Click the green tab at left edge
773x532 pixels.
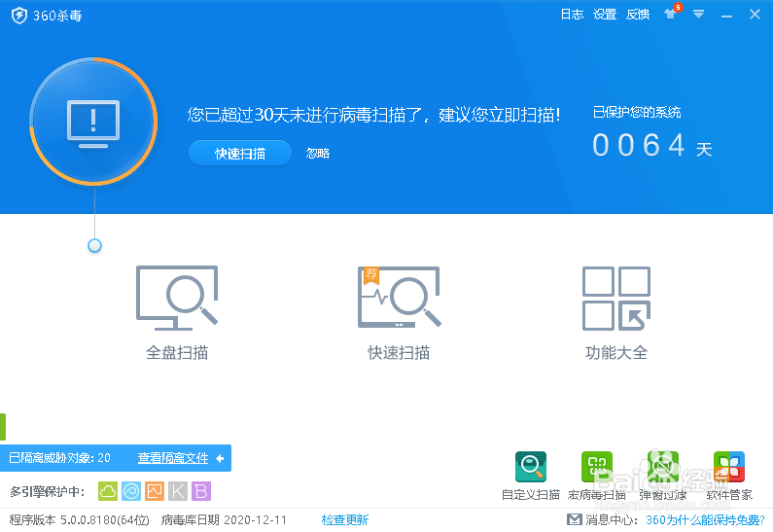pos(3,427)
